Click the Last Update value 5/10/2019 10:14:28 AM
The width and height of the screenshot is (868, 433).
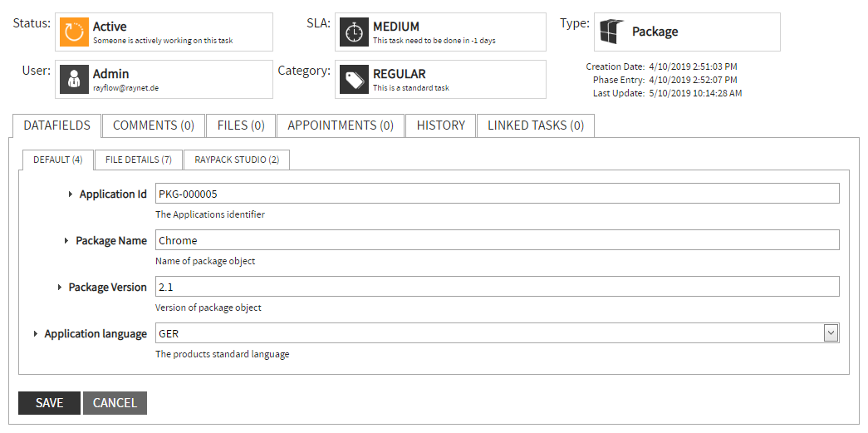point(695,93)
